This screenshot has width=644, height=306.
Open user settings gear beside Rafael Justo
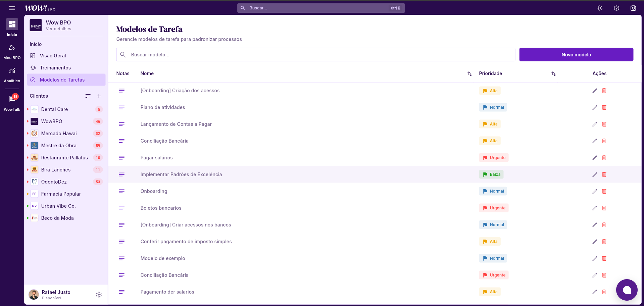(x=99, y=295)
